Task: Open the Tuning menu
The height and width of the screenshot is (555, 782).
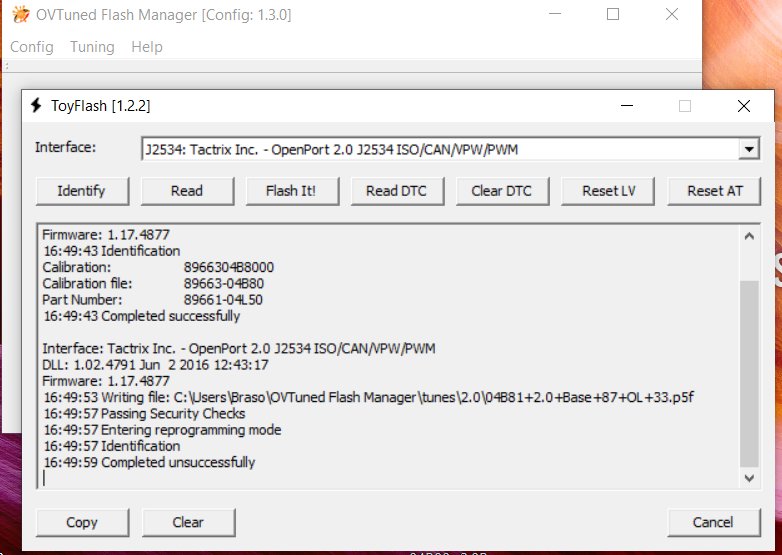Action: point(92,47)
